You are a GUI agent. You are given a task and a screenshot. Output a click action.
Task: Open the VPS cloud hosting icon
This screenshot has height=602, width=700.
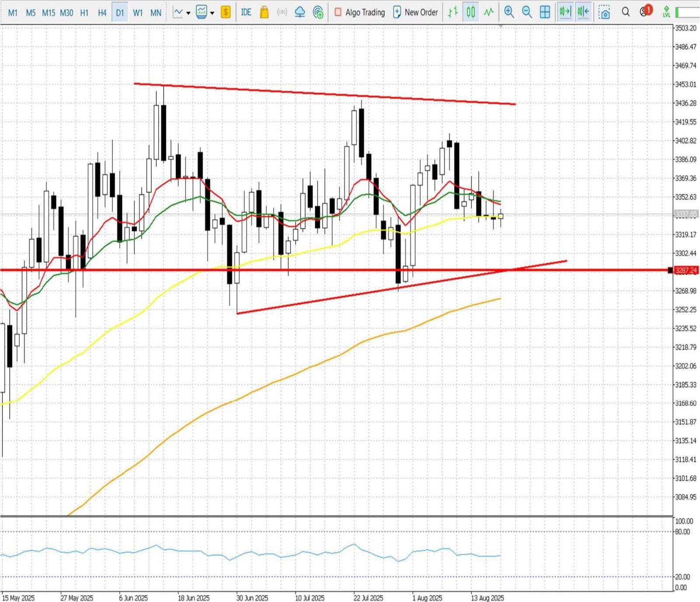300,12
